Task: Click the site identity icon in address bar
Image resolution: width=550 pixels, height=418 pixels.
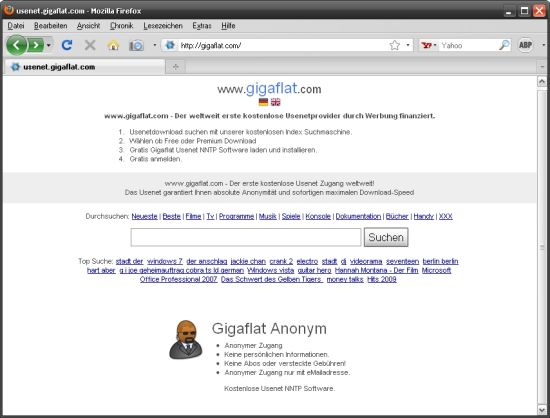Action: (170, 45)
